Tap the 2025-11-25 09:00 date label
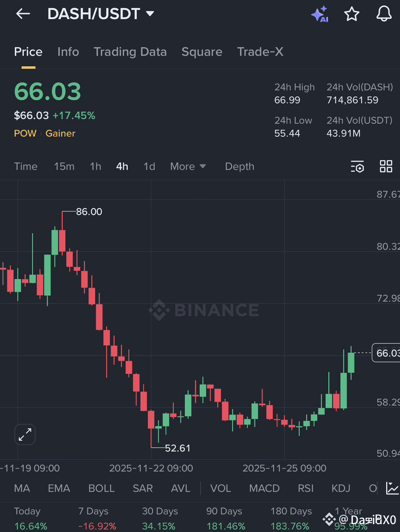The image size is (400, 532). pyautogui.click(x=285, y=469)
